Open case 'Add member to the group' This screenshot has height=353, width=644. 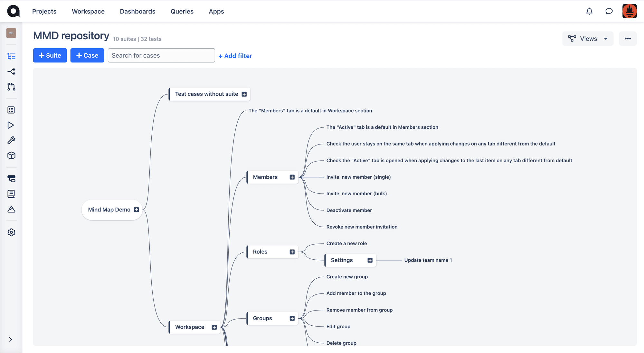coord(356,293)
